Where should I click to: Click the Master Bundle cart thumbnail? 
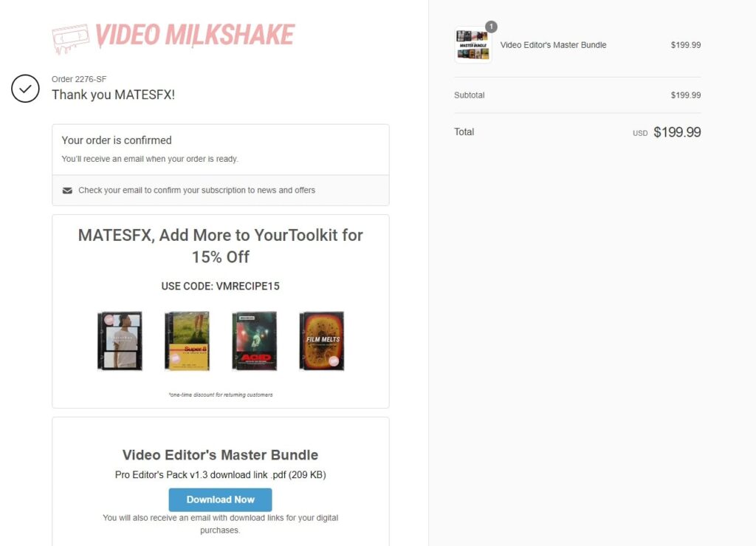click(473, 45)
